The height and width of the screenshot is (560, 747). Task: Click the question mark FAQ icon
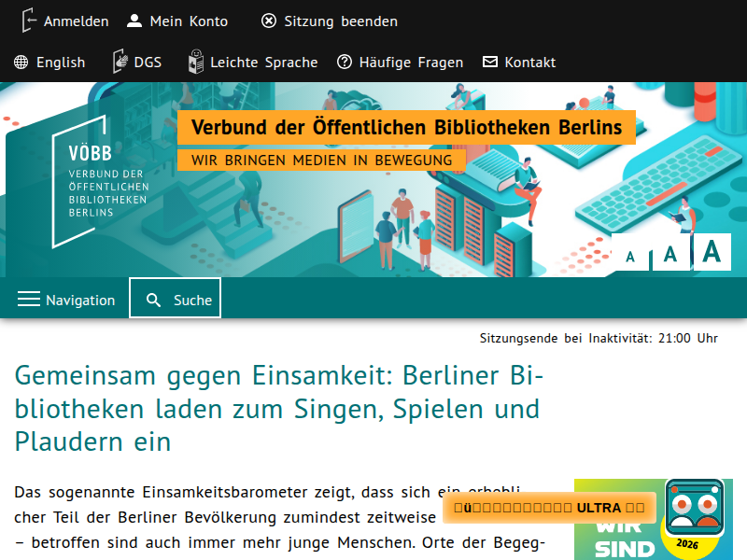tap(345, 62)
